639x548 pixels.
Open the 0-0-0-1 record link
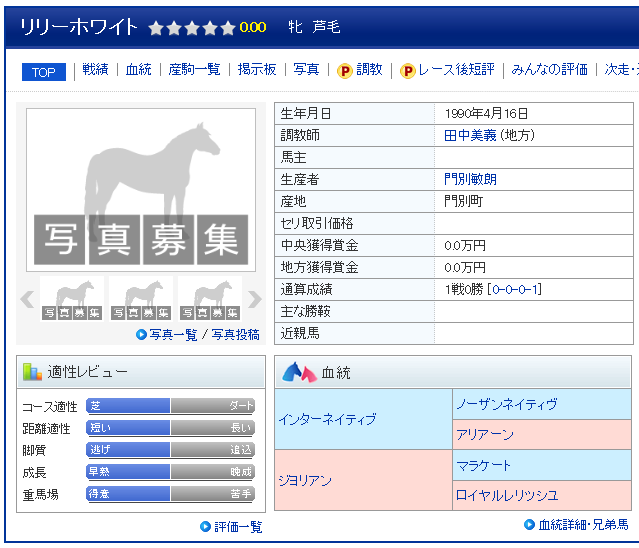click(x=516, y=289)
